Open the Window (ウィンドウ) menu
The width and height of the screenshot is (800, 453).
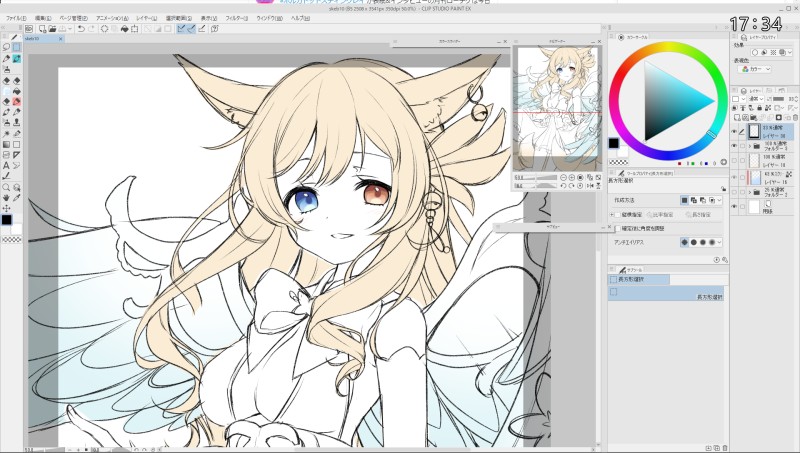click(x=269, y=18)
